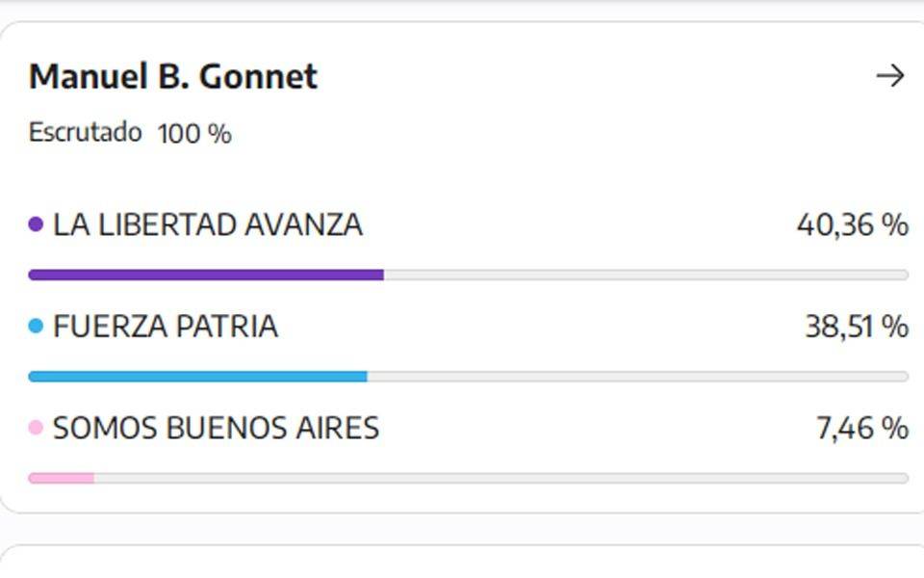Image resolution: width=924 pixels, height=578 pixels.
Task: Open the Manuel B. Gonnet heading
Action: pyautogui.click(x=173, y=77)
